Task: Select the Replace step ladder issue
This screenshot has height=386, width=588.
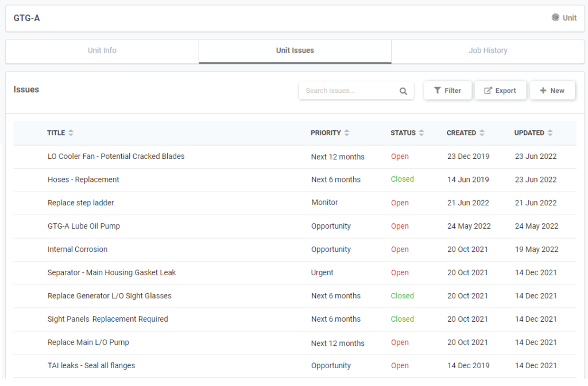Action: (80, 203)
